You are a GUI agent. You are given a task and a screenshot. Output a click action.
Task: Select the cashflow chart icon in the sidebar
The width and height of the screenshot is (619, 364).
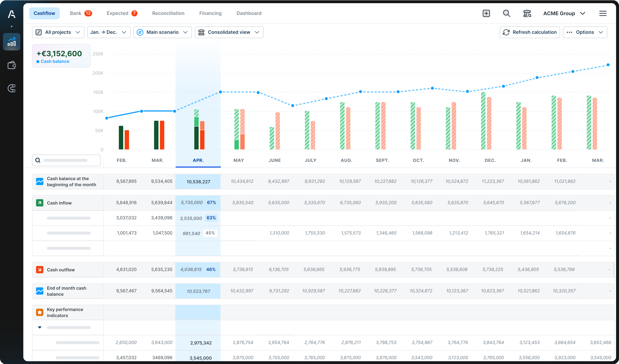coord(12,42)
